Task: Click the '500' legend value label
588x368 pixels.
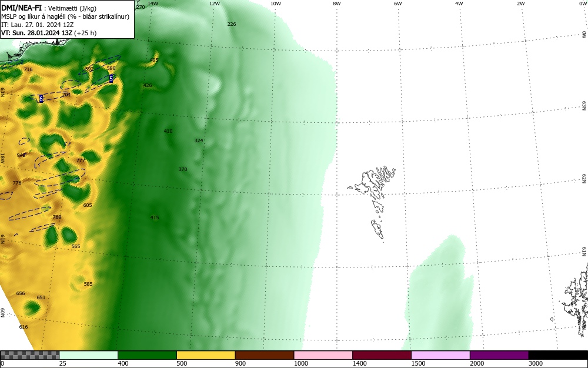Action: tap(182, 363)
